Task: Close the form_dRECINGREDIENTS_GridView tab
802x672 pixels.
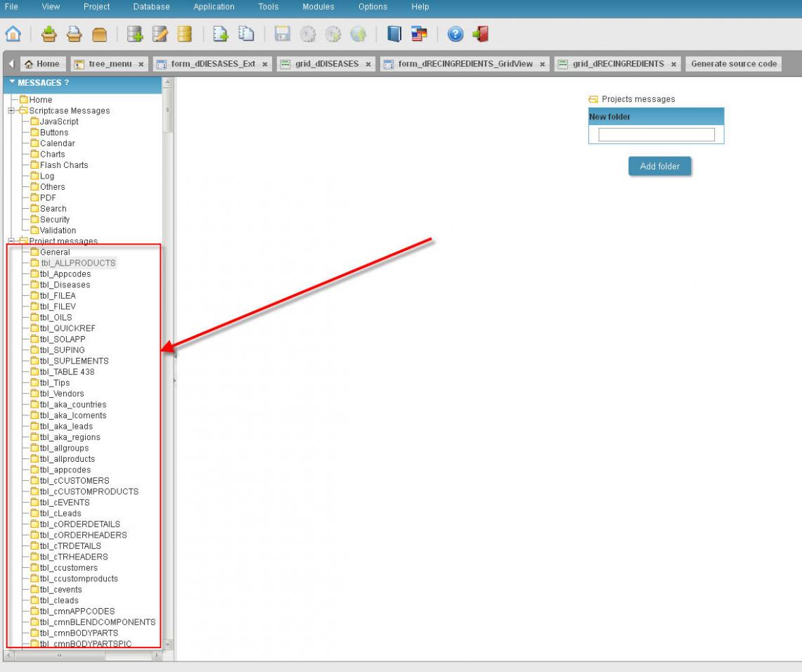Action: pos(542,65)
